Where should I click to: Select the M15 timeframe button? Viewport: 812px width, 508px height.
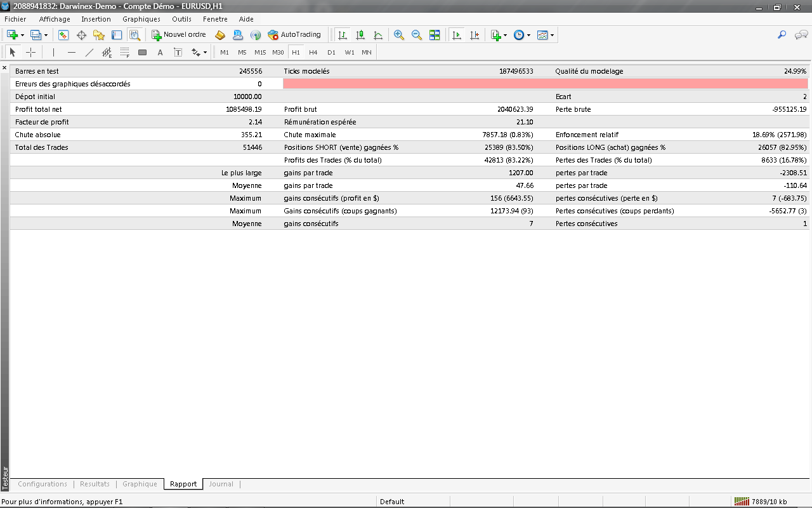pos(260,52)
